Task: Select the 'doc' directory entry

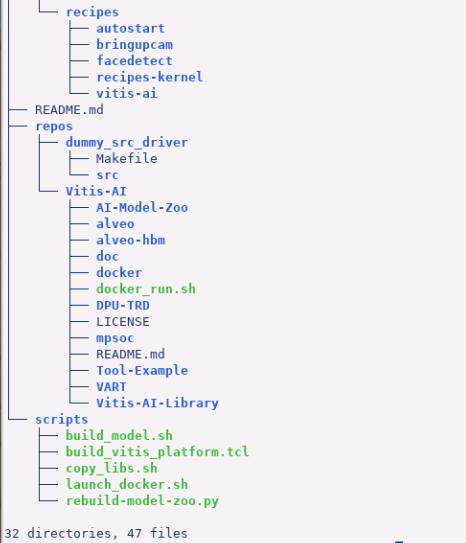Action: coord(107,256)
